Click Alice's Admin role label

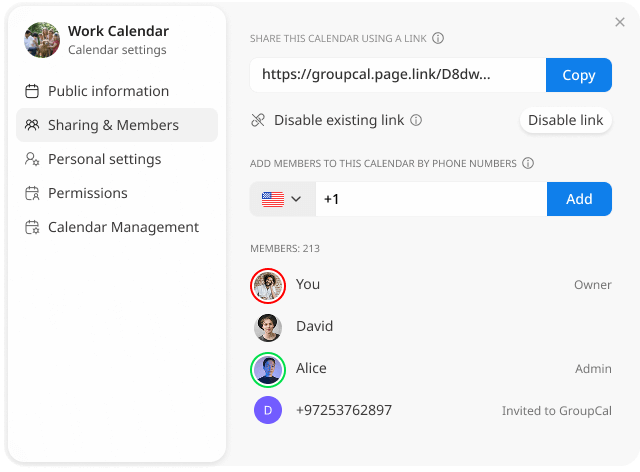click(x=593, y=369)
